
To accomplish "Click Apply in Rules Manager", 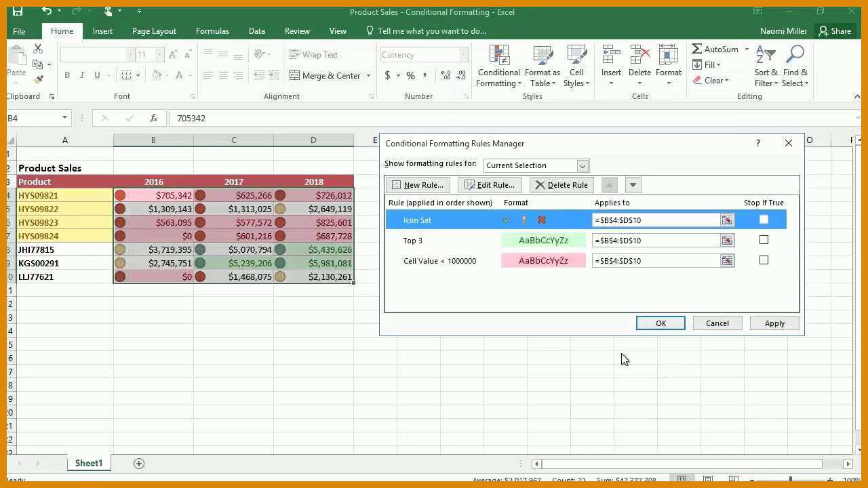I will [x=774, y=323].
